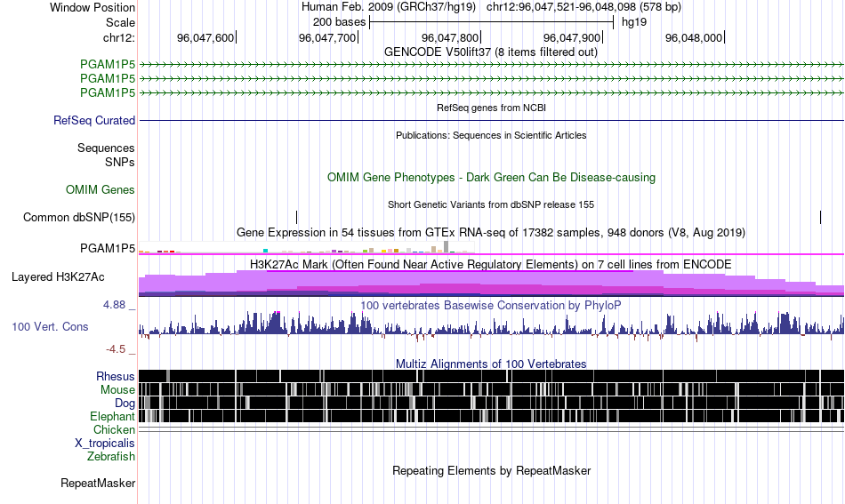The width and height of the screenshot is (845, 504).
Task: Open Multiz Alignments of 100 Vertebrates title
Action: (x=491, y=364)
